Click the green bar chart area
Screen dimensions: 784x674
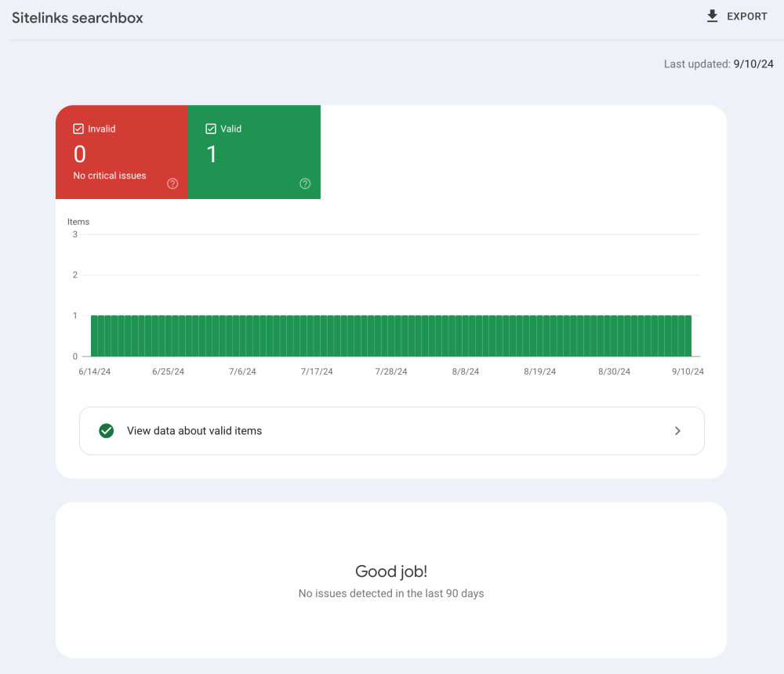[x=391, y=336]
